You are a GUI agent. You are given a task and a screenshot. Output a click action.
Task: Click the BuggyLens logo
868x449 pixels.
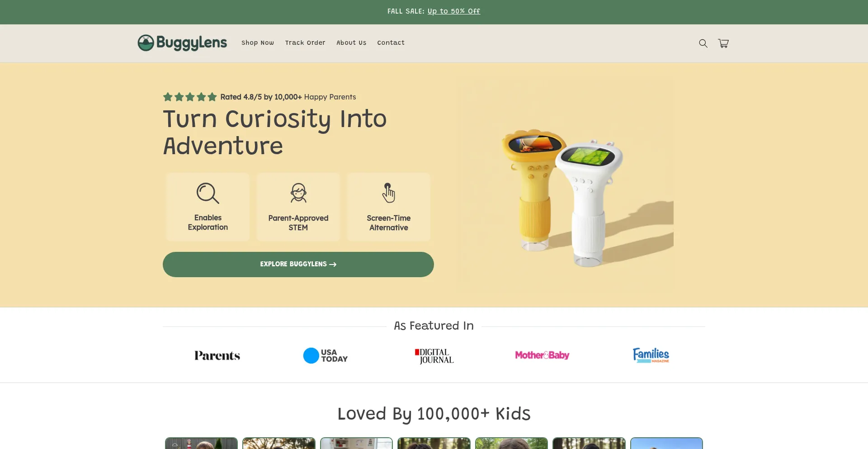(x=182, y=43)
